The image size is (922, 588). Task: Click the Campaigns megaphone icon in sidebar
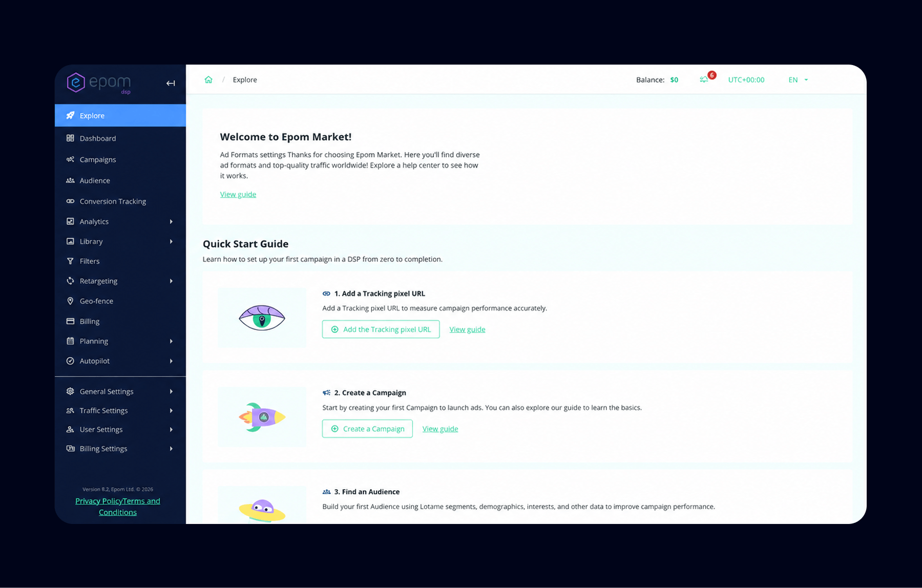tap(70, 159)
